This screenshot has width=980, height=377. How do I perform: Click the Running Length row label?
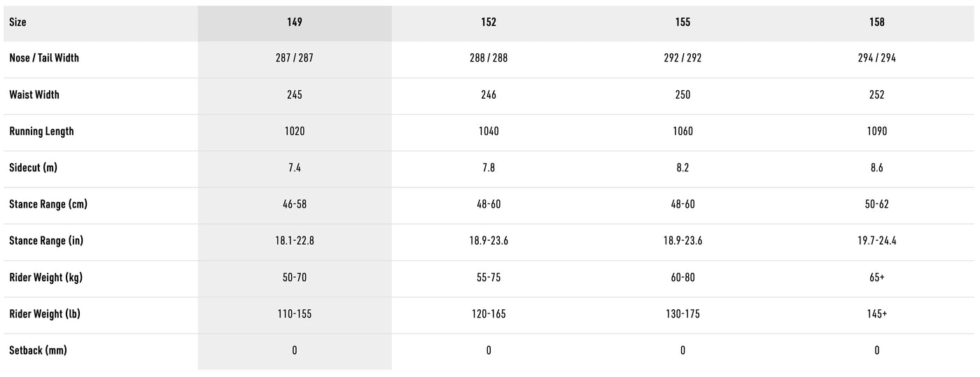point(41,131)
